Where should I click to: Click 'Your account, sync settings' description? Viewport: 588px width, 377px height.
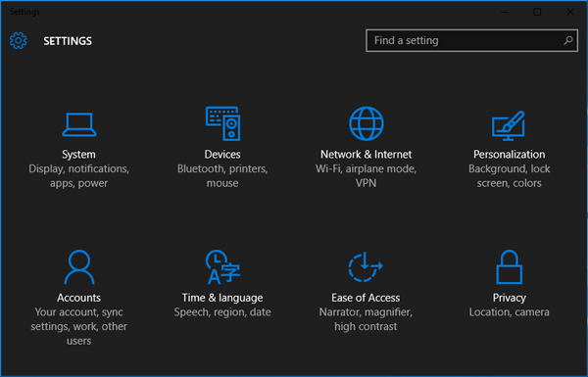tap(78, 326)
